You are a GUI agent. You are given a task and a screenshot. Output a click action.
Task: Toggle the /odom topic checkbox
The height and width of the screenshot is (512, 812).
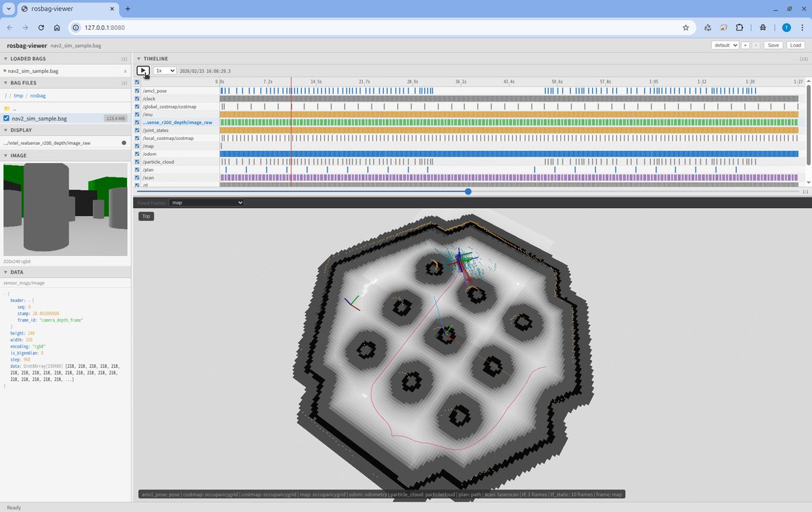click(137, 154)
